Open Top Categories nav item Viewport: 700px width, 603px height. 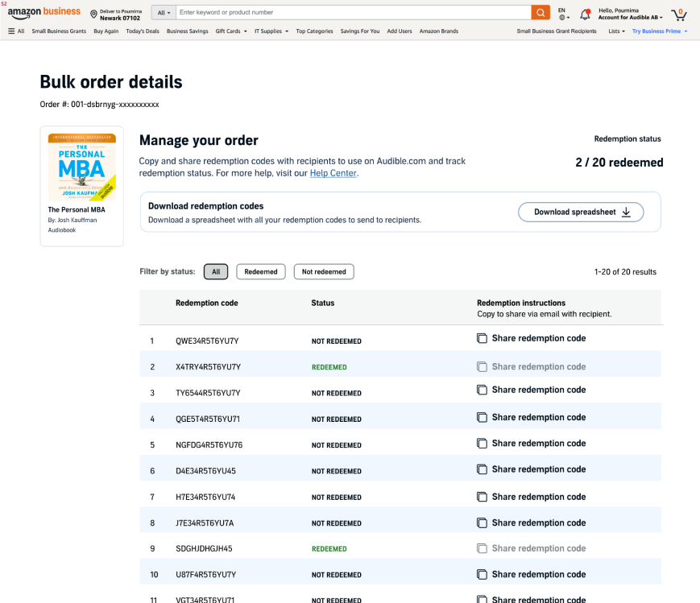(314, 31)
